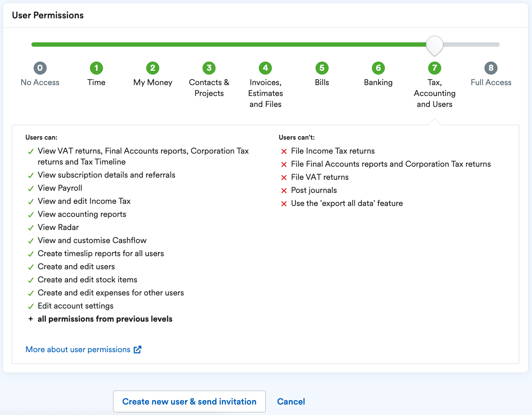Click the My Money label
Viewport: 532px width, 415px height.
pos(153,82)
